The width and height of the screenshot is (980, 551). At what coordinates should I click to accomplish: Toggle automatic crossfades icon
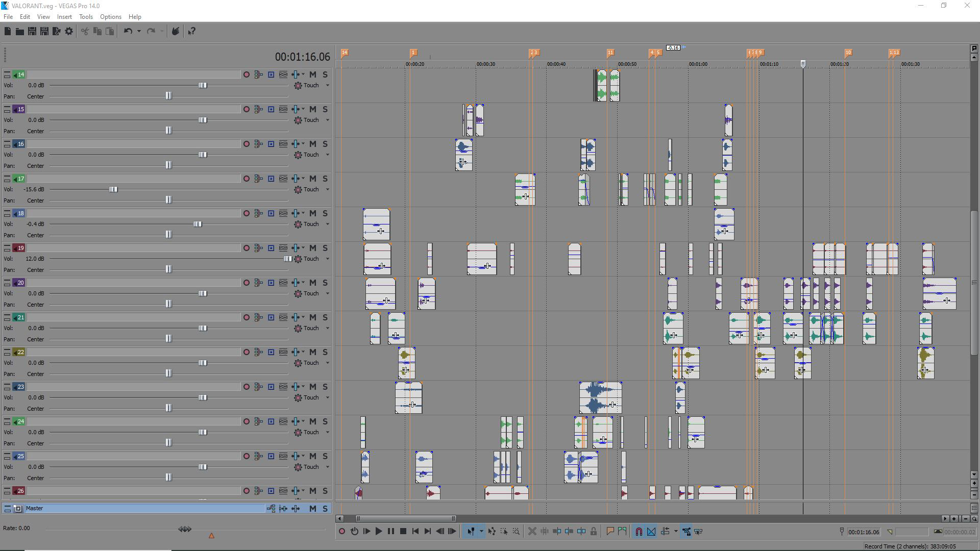[x=651, y=532]
